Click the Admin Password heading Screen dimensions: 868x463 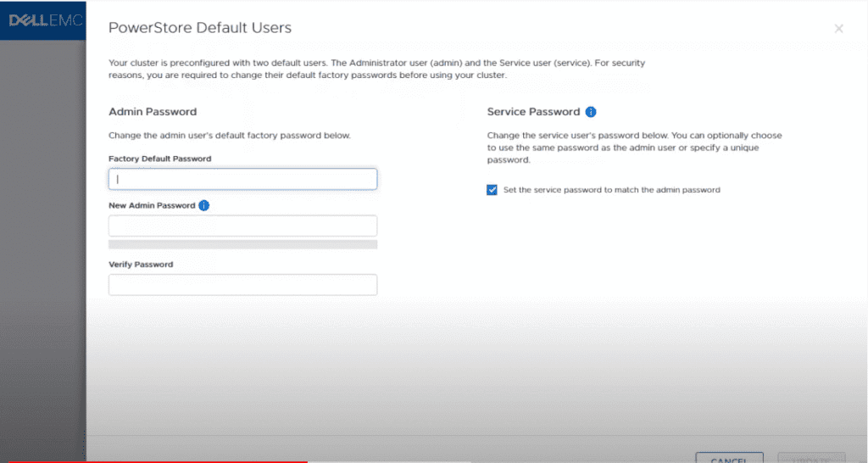(153, 112)
